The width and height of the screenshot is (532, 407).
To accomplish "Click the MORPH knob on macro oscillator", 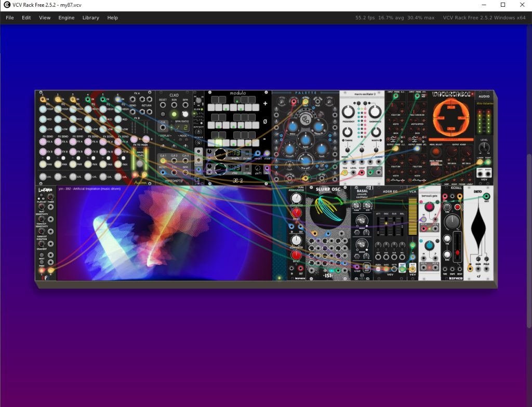I will [376, 132].
